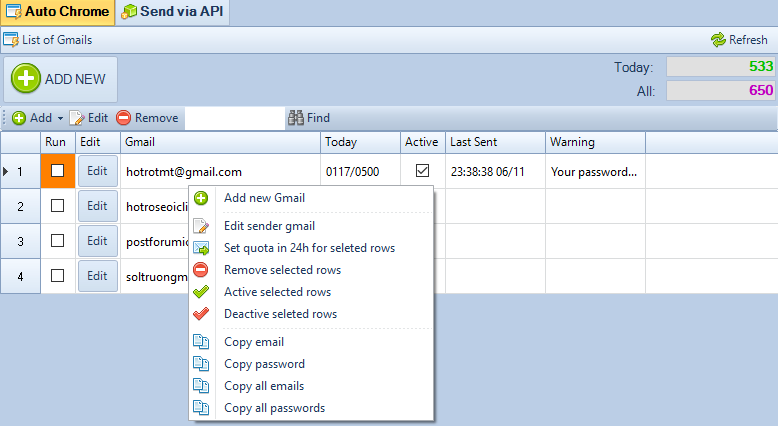Click the All count field showing 650

click(720, 91)
